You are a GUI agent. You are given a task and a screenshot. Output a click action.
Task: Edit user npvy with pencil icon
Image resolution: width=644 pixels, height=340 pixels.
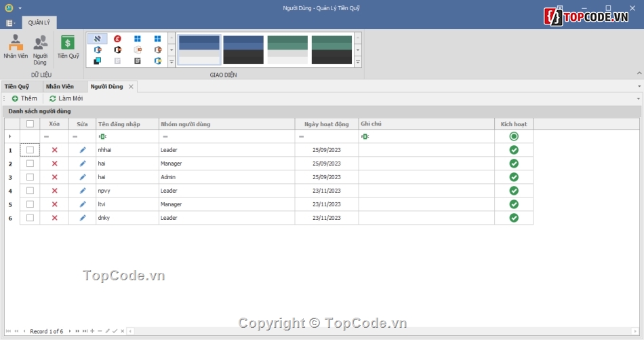click(83, 191)
